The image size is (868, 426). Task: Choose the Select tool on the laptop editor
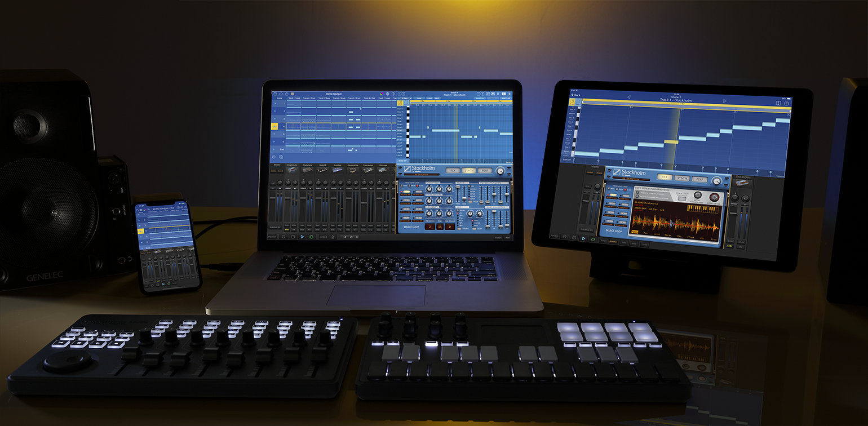406,103
